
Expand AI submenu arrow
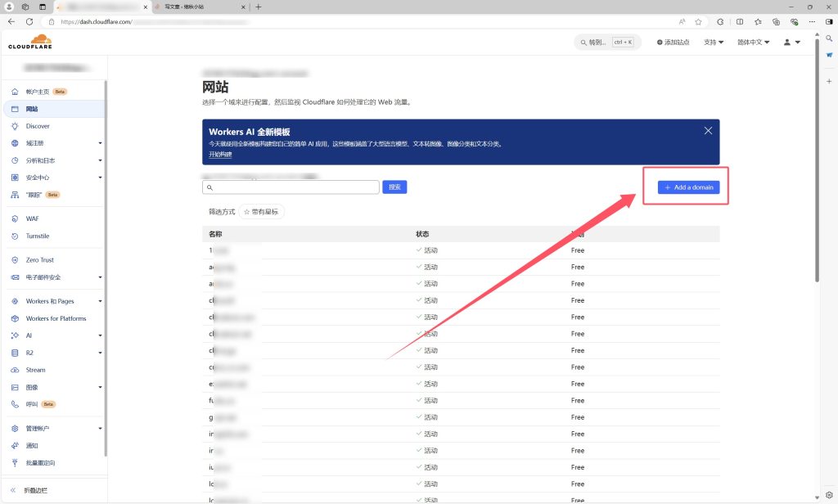(x=100, y=335)
